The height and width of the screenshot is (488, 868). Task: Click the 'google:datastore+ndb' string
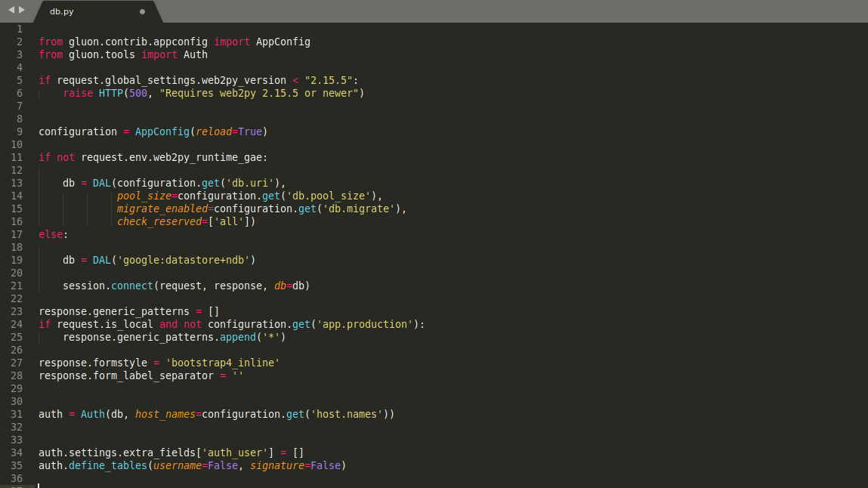[x=184, y=260]
